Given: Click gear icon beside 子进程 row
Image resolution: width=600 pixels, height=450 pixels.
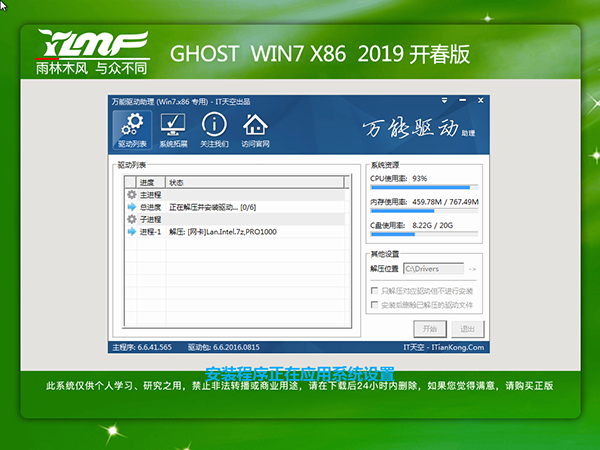Looking at the screenshot, I should click(132, 219).
